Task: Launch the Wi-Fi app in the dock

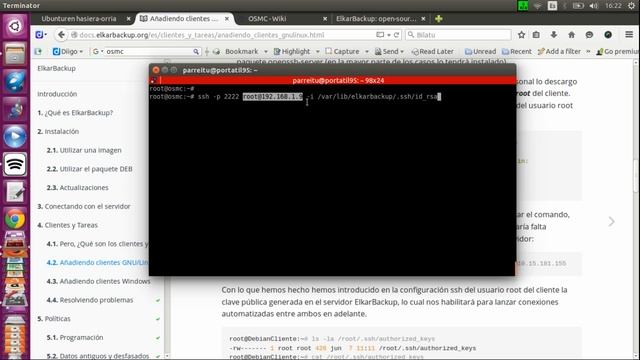Action: (15, 164)
